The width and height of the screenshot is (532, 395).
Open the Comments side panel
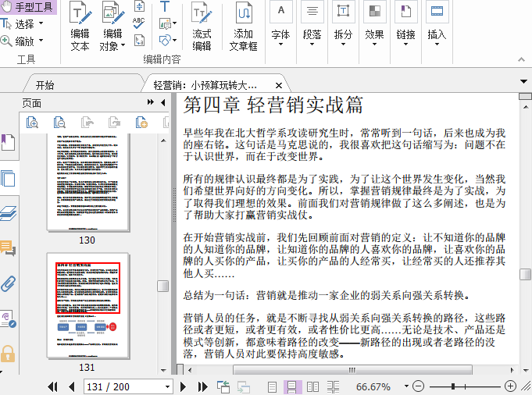8,248
